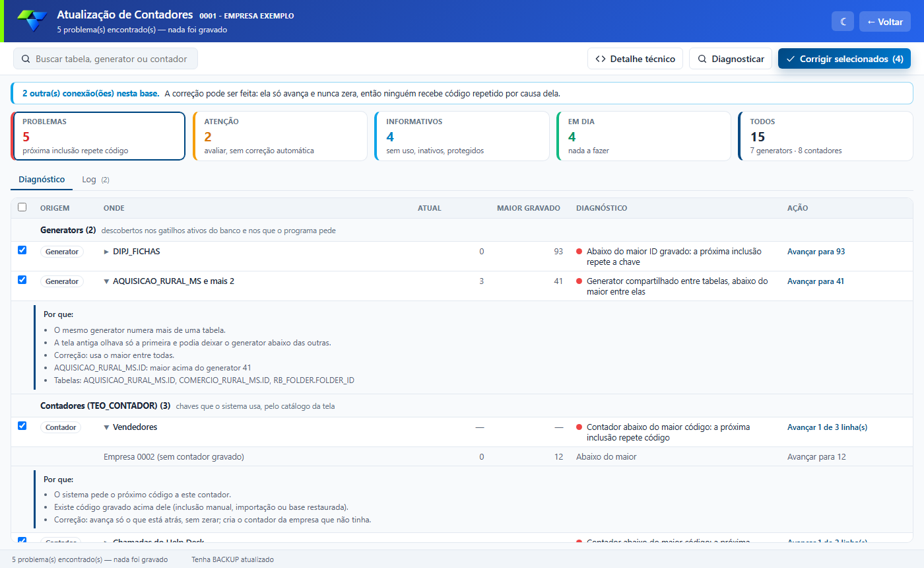Image resolution: width=924 pixels, height=568 pixels.
Task: Click the Empresa 0002 (sem contador gravado) row
Action: [462, 457]
